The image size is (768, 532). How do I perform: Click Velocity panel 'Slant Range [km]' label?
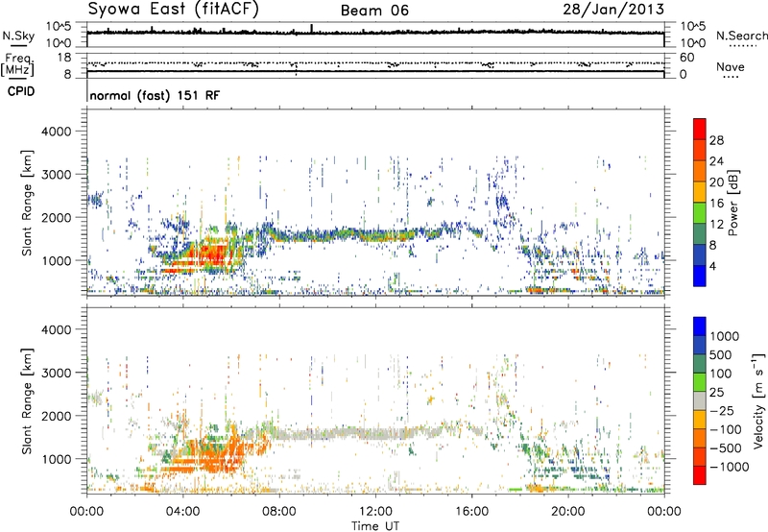[27, 401]
